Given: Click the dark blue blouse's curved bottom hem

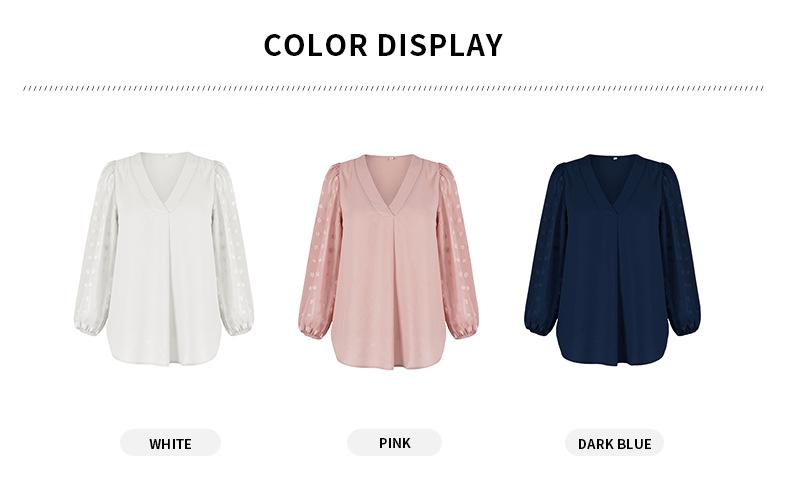Looking at the screenshot, I should (x=613, y=353).
